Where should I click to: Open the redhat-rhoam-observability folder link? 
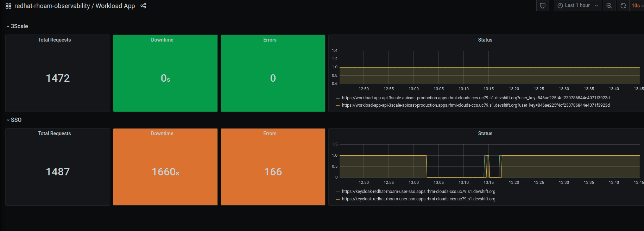[x=52, y=6]
